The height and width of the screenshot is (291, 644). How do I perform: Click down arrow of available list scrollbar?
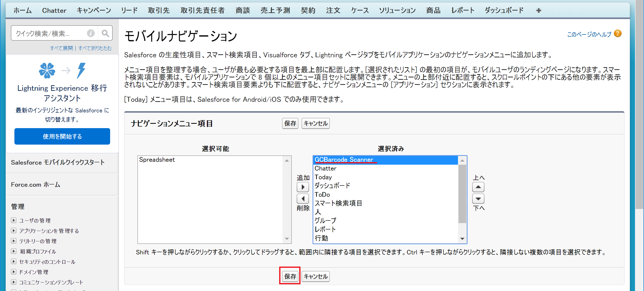287,239
